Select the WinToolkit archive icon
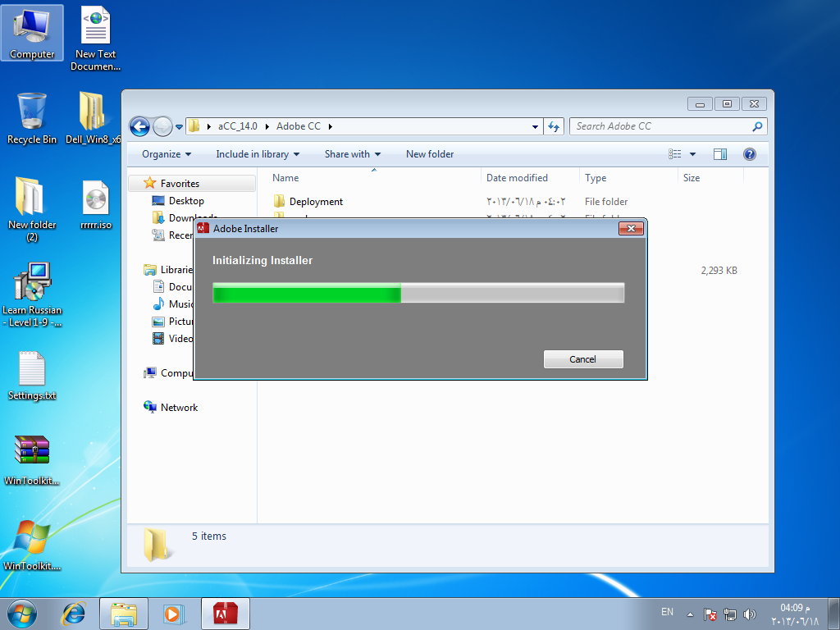 coord(32,460)
